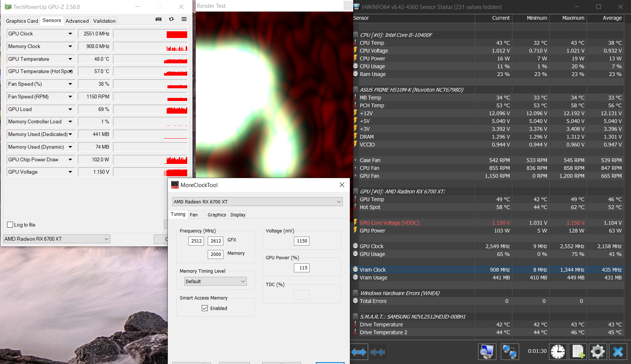Reset HWiNFO timer with clock icon
631x364 pixels.
tap(558, 351)
